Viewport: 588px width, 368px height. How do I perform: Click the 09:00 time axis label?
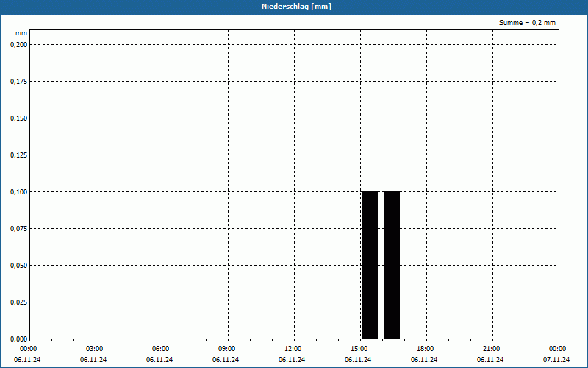pos(227,349)
